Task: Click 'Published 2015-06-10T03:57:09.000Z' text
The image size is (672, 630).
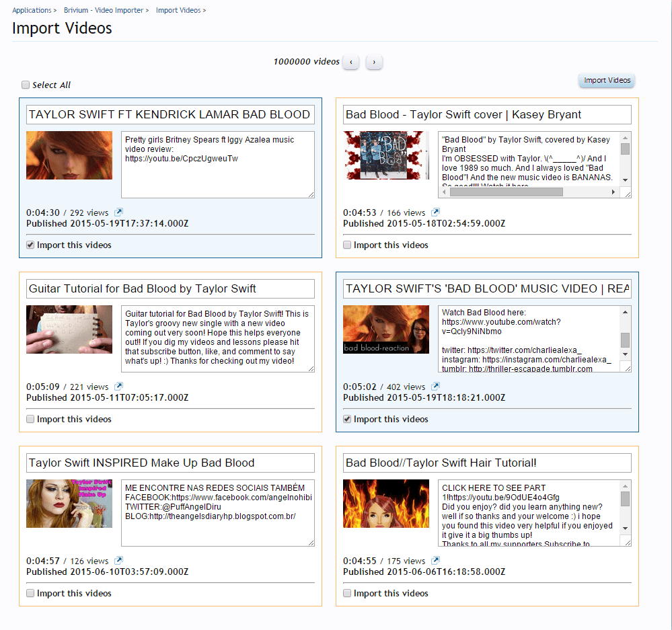Action: (x=107, y=572)
